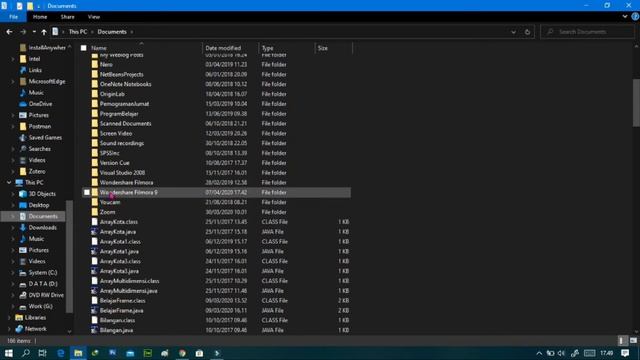Select the ArrayKota.java file icon
Viewport: 640px width, 360px height.
click(x=95, y=231)
